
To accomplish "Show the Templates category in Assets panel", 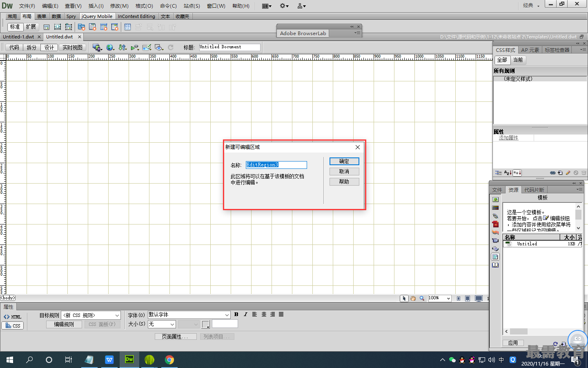I will click(495, 257).
